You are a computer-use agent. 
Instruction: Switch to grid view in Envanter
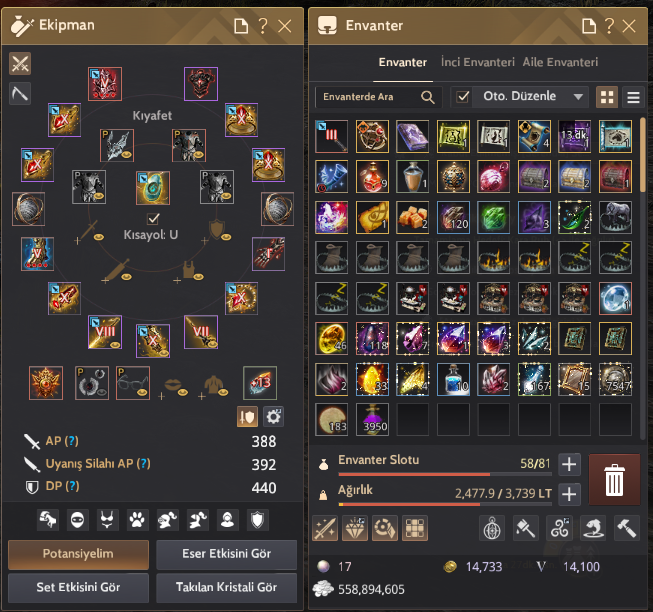607,97
